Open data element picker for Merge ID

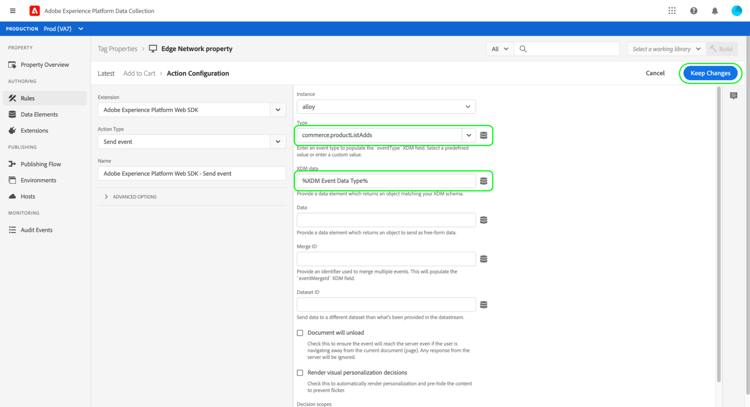(x=484, y=259)
